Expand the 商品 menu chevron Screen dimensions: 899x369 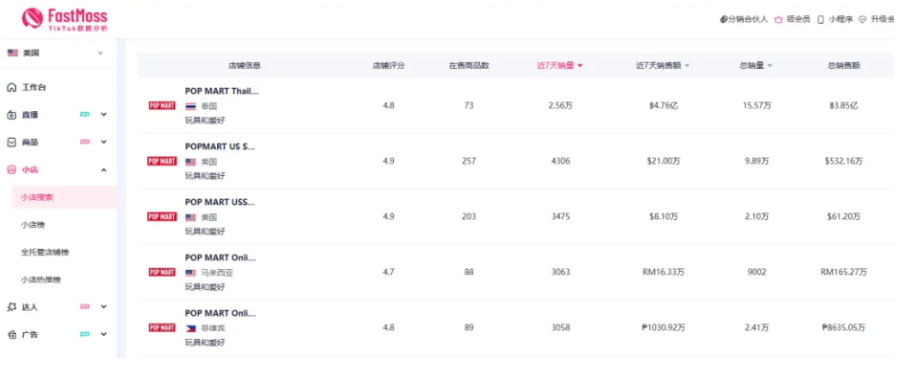104,142
